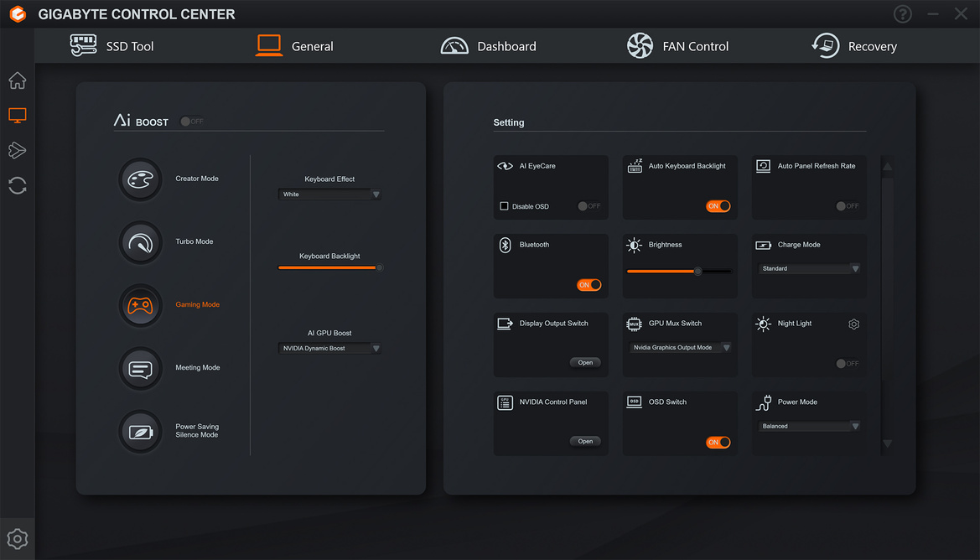Expand the Charge Mode Standard dropdown

(809, 269)
